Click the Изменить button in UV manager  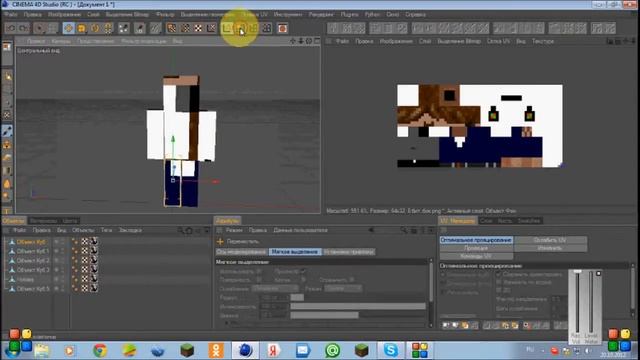click(x=550, y=248)
